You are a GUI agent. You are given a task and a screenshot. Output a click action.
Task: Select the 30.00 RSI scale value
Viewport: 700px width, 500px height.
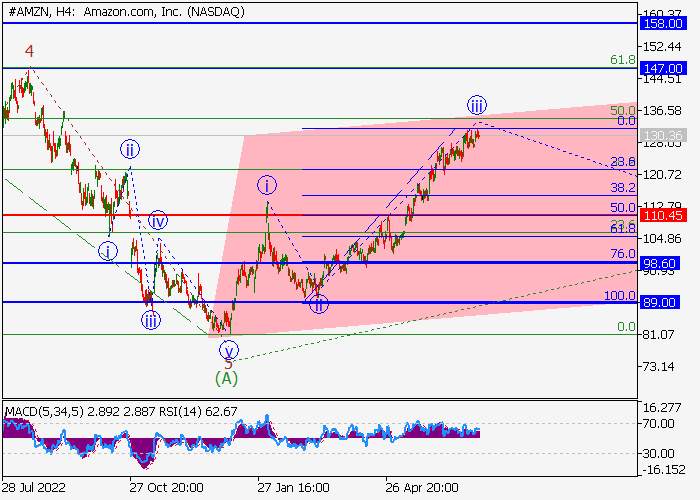click(658, 454)
